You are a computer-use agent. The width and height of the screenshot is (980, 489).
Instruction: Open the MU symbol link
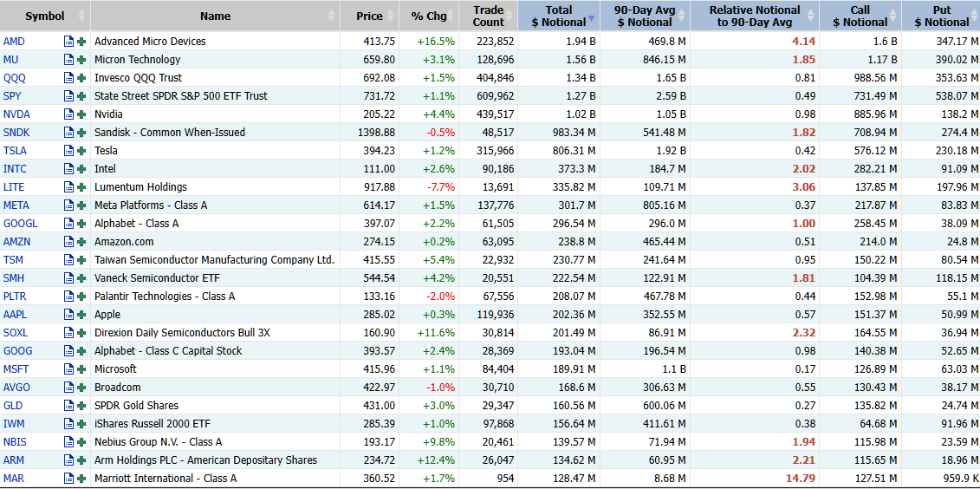pos(12,60)
